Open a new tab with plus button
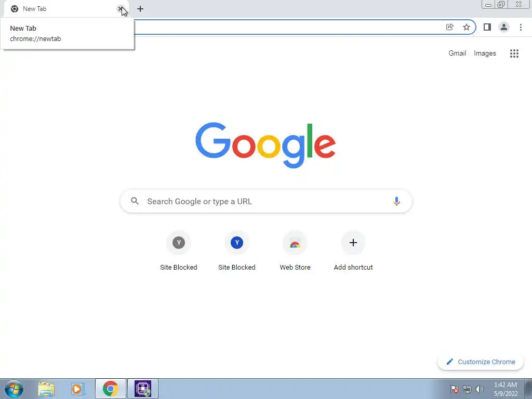Image resolution: width=532 pixels, height=399 pixels. (140, 9)
